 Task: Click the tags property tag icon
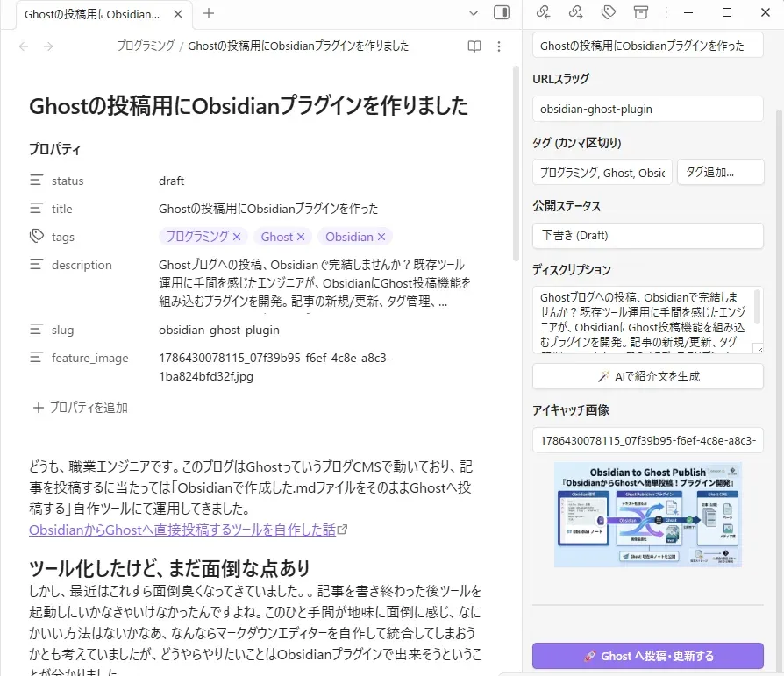point(37,236)
